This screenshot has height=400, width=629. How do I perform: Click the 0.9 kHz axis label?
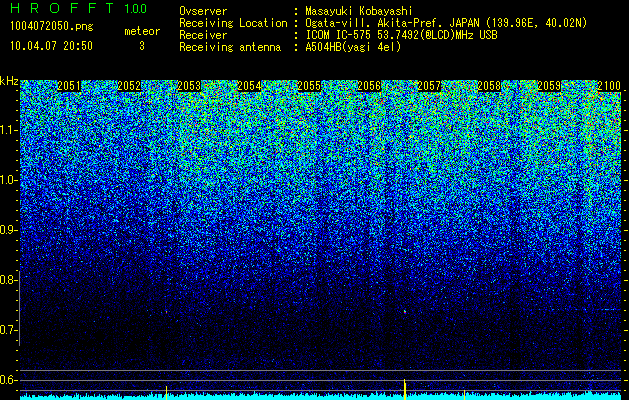tap(7, 230)
